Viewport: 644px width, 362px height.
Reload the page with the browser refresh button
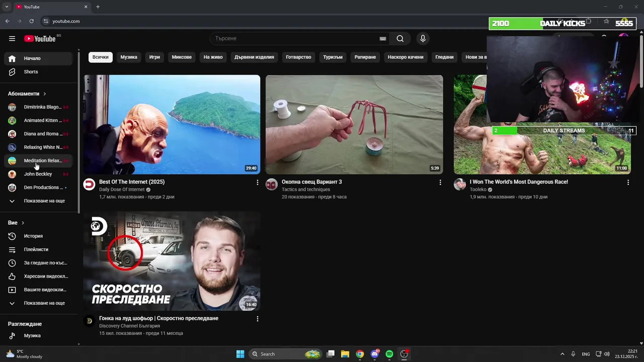click(31, 21)
